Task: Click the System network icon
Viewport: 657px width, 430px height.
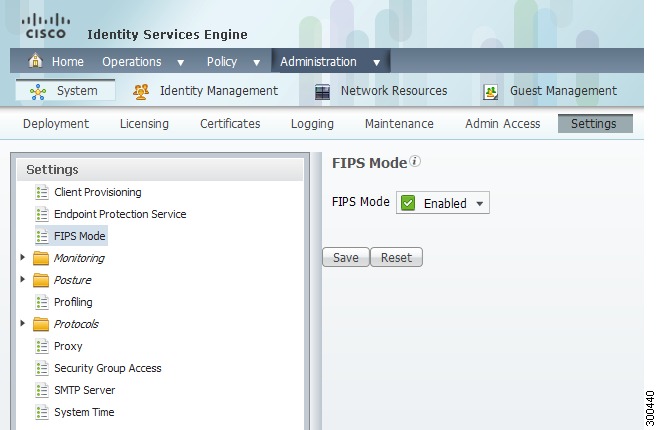Action: pyautogui.click(x=38, y=92)
